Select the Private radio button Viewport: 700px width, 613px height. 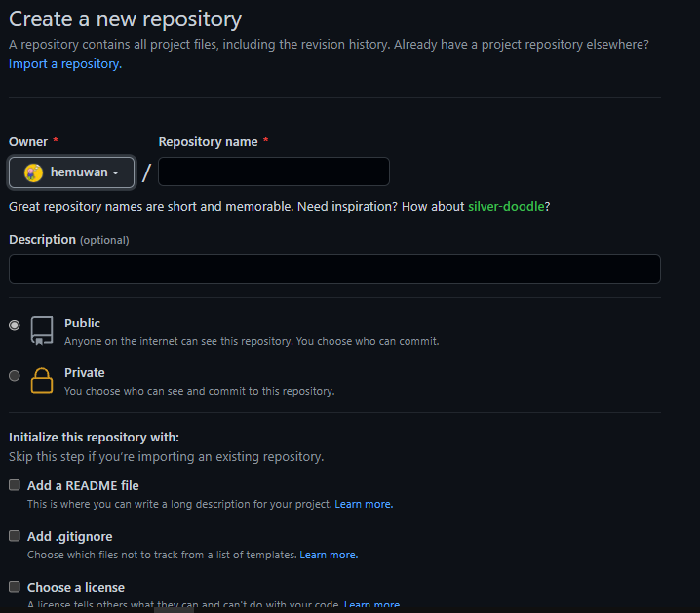point(15,375)
